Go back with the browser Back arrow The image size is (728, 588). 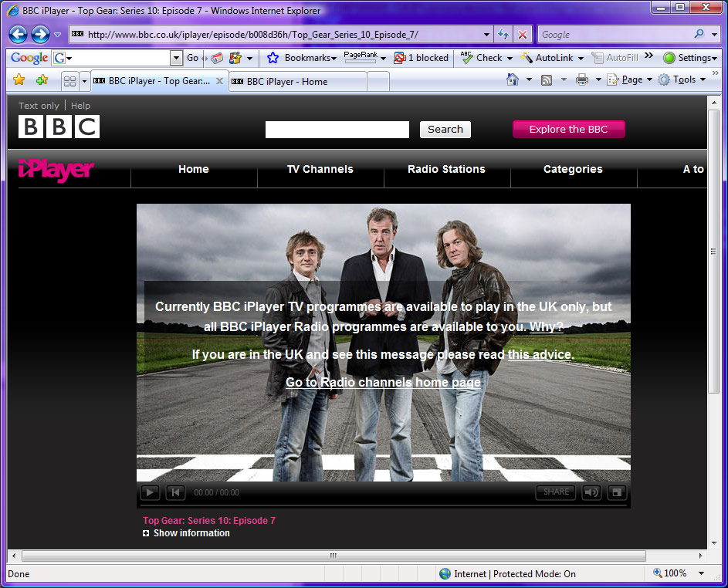tap(18, 35)
